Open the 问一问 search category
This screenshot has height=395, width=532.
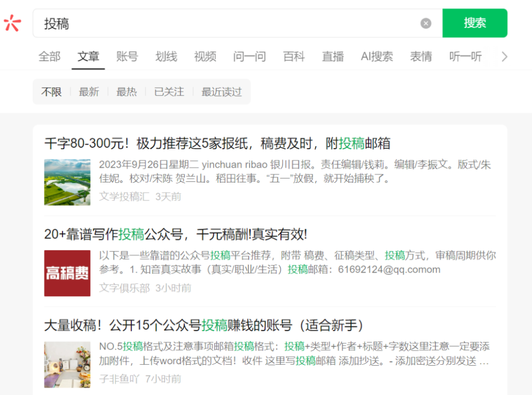pos(249,57)
